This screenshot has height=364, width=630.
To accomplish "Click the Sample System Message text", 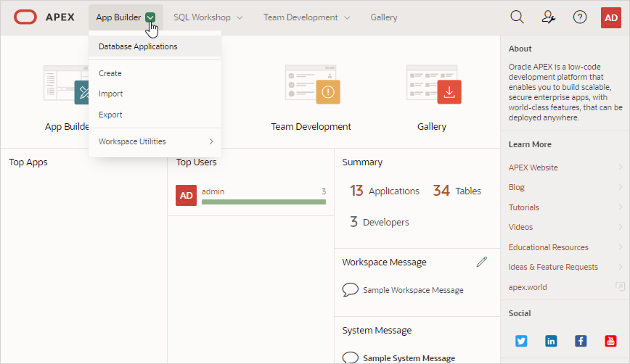I will 409,358.
